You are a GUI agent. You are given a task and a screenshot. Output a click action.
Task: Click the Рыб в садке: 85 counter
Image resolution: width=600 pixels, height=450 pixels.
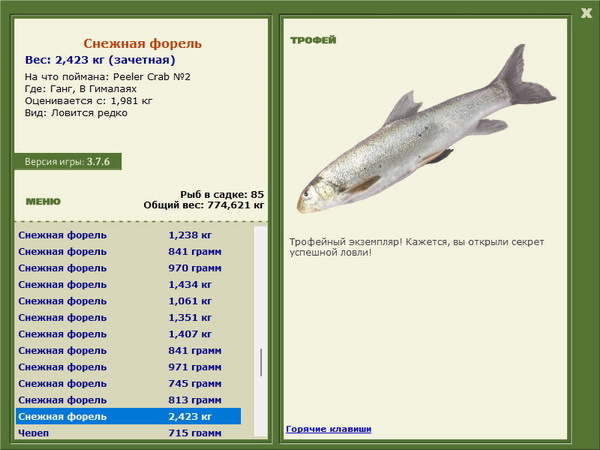222,194
